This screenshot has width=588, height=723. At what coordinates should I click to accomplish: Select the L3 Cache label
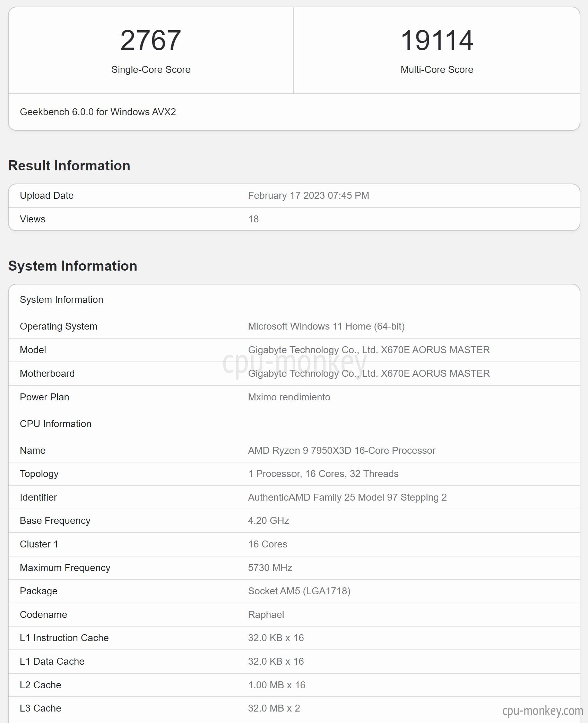[41, 708]
